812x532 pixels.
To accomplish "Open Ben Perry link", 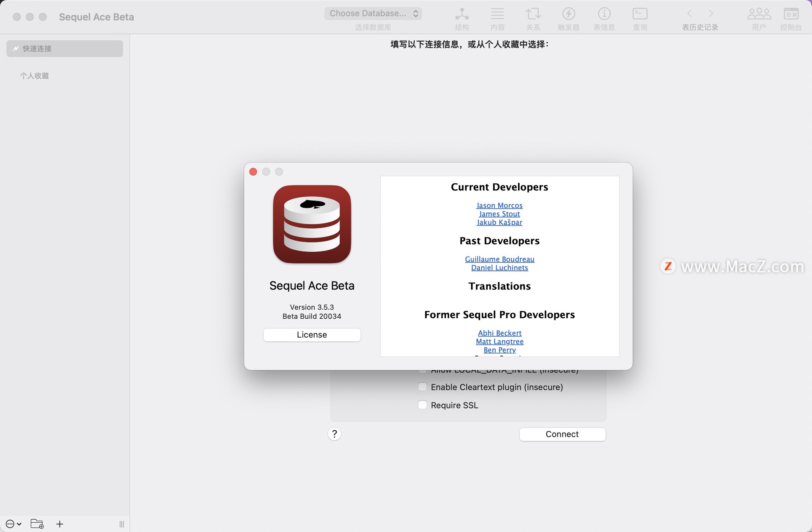I will tap(499, 350).
